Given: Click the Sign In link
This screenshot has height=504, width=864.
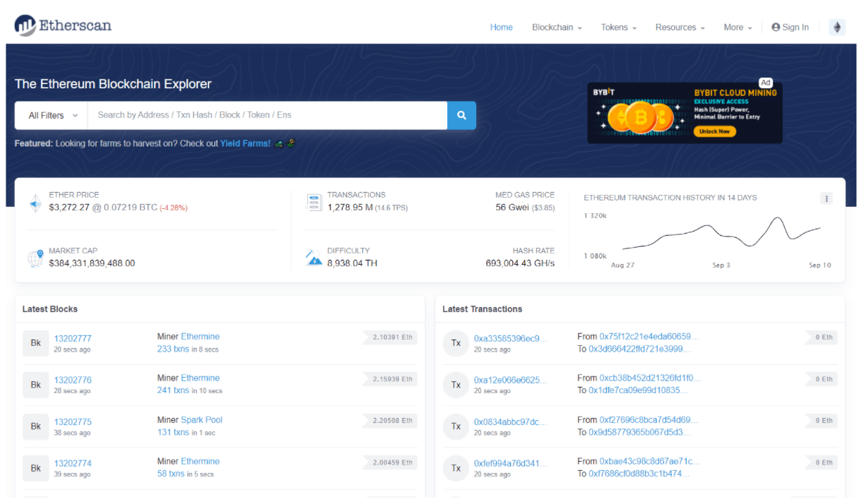Looking at the screenshot, I should coord(790,28).
